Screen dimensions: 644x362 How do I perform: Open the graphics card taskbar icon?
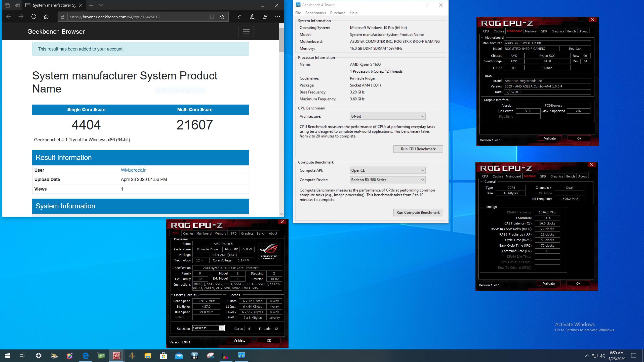(x=101, y=356)
